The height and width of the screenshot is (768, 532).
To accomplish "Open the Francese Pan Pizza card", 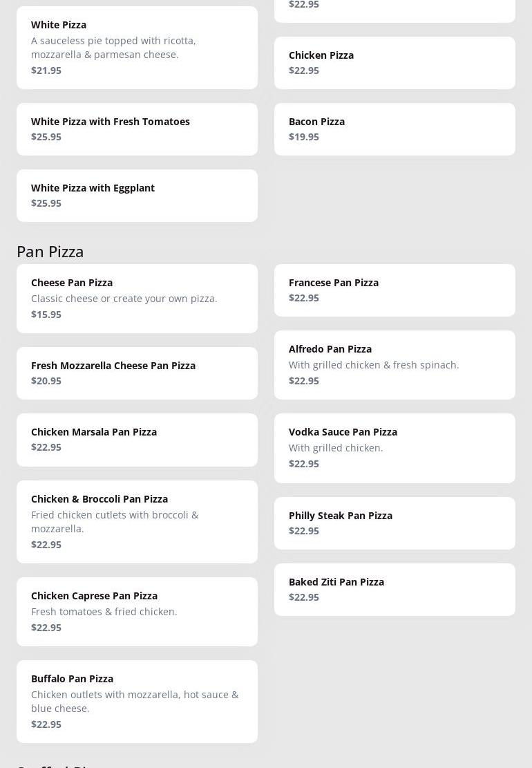I will pyautogui.click(x=395, y=290).
